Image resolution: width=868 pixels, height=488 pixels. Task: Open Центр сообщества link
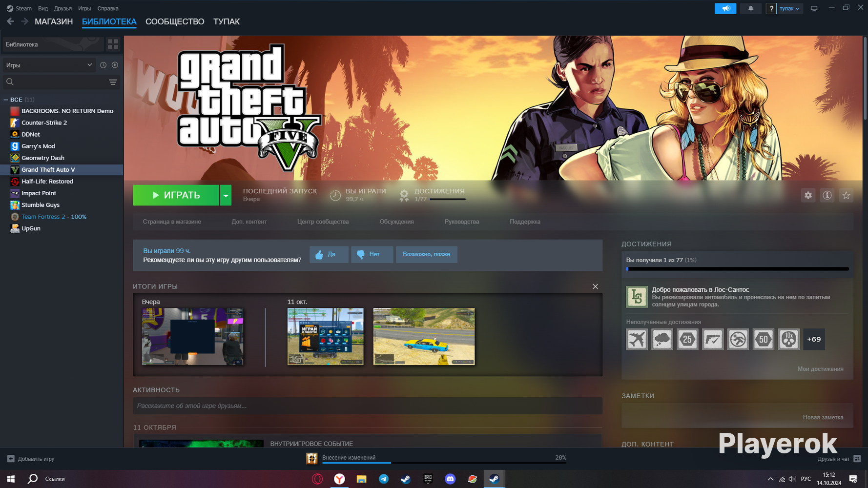(323, 222)
